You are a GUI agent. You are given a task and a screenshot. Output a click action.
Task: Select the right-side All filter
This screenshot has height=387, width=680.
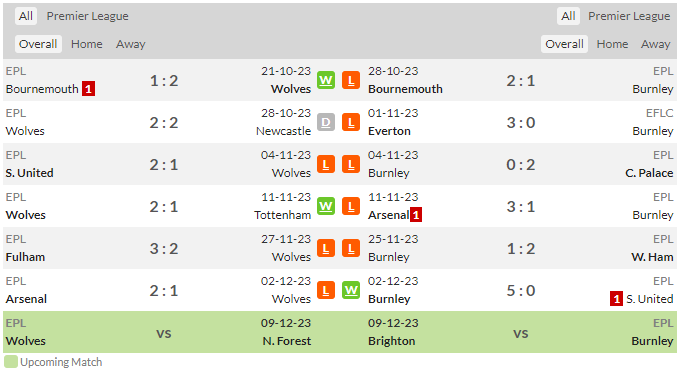coord(568,16)
